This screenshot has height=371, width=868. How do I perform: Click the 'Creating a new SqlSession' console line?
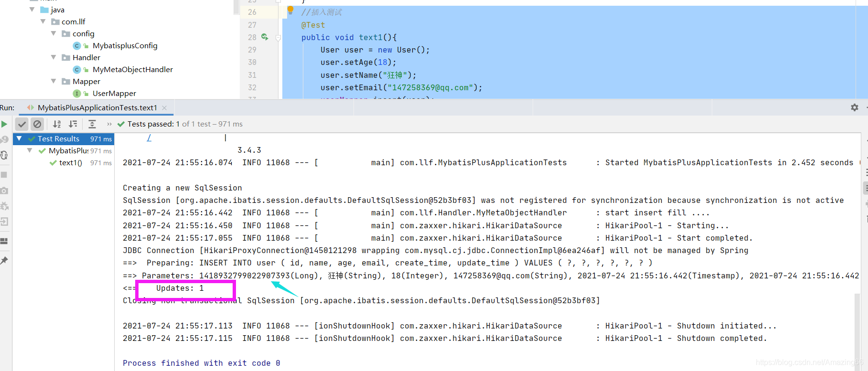pyautogui.click(x=182, y=188)
